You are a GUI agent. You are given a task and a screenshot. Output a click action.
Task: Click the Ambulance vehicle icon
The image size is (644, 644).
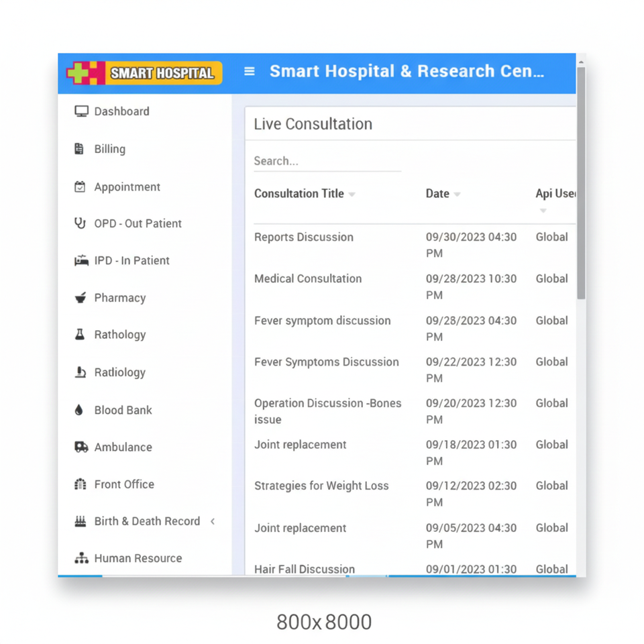[81, 447]
